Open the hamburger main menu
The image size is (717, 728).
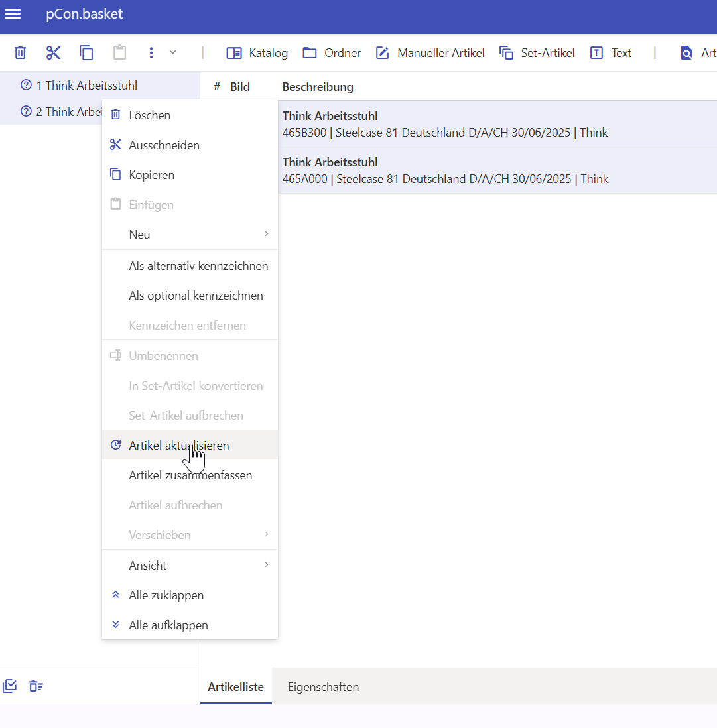click(x=13, y=14)
